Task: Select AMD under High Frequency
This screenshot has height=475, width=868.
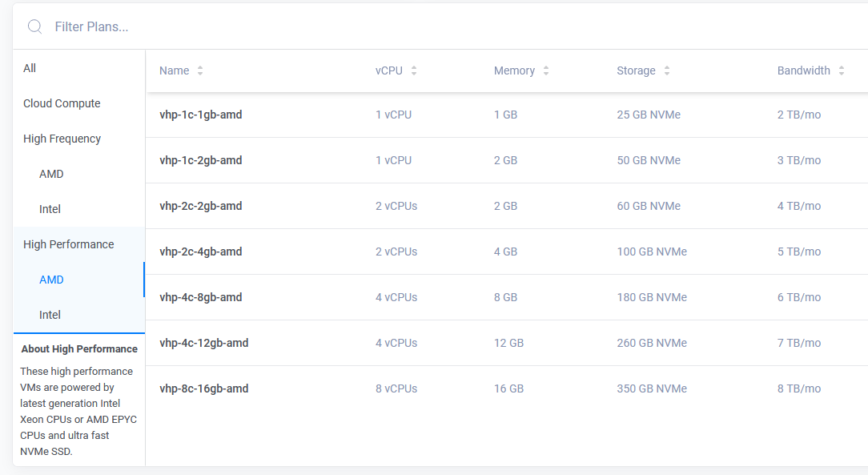Action: 51,174
